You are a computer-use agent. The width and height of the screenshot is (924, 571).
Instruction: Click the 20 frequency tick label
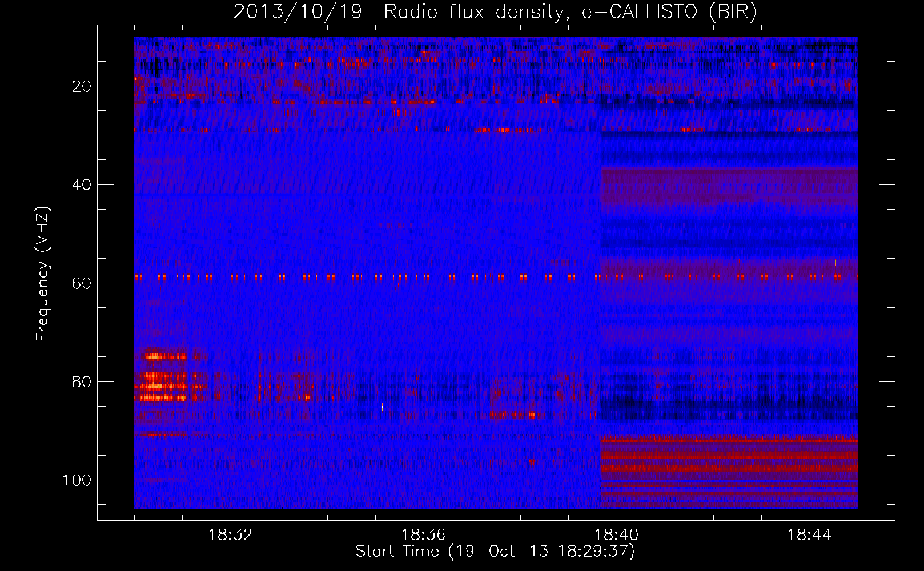(x=82, y=86)
